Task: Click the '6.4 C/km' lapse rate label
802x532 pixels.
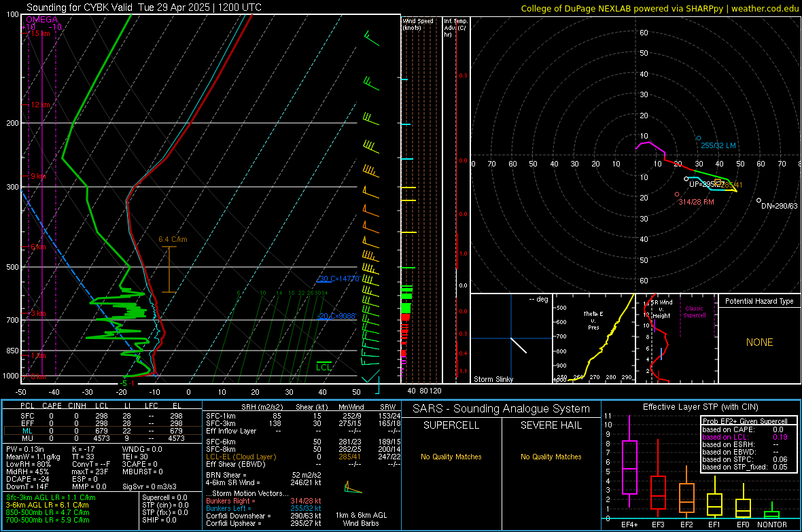Action: point(173,239)
